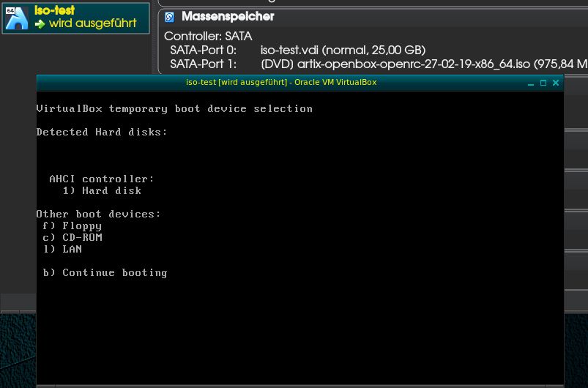The width and height of the screenshot is (588, 388).
Task: Click the iso-test VM Artix OS icon
Action: [x=17, y=18]
